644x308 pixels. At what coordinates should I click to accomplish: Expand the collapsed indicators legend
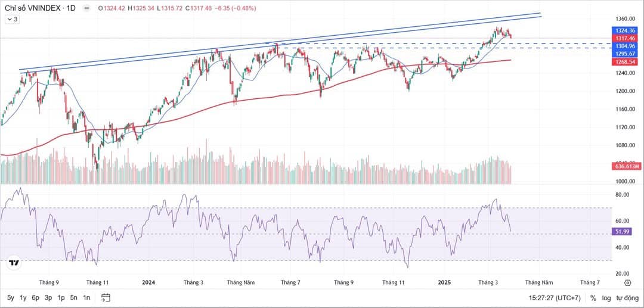12,19
